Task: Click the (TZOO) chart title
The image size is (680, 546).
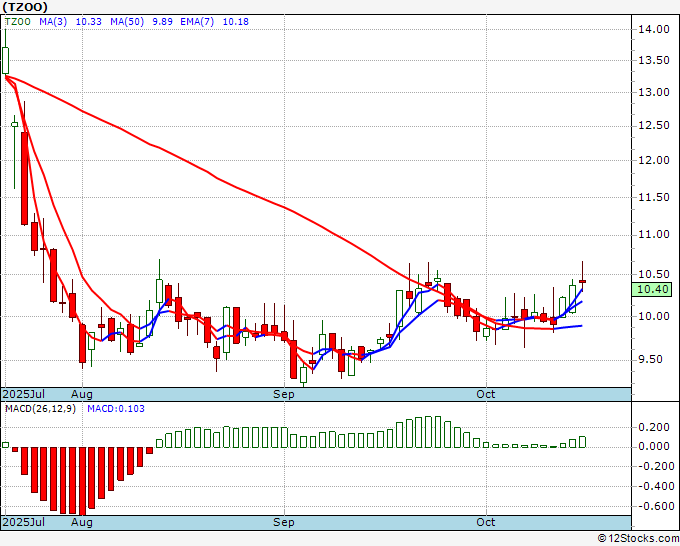Action: pyautogui.click(x=25, y=7)
